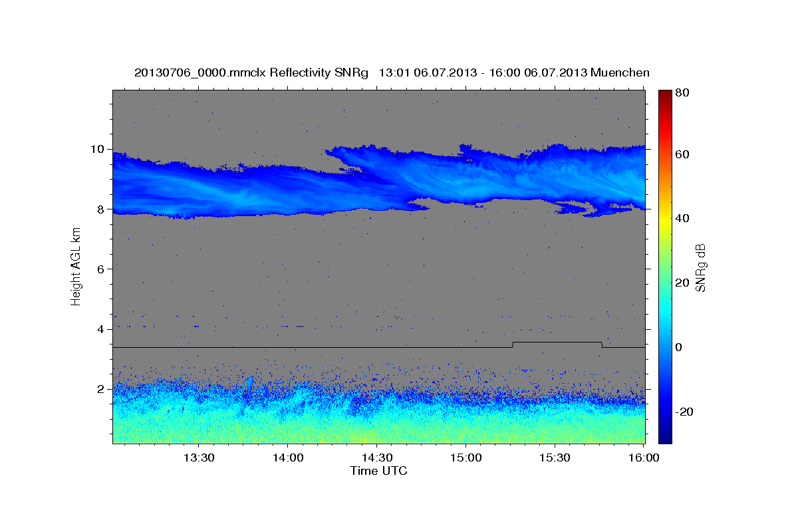
Task: Select the 15:30 time axis label
Action: coord(555,458)
